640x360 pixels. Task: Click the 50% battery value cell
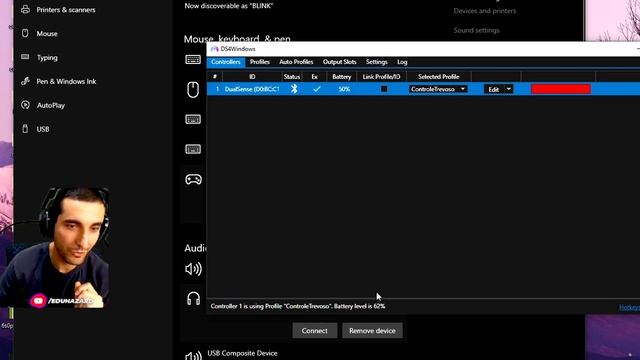point(344,89)
